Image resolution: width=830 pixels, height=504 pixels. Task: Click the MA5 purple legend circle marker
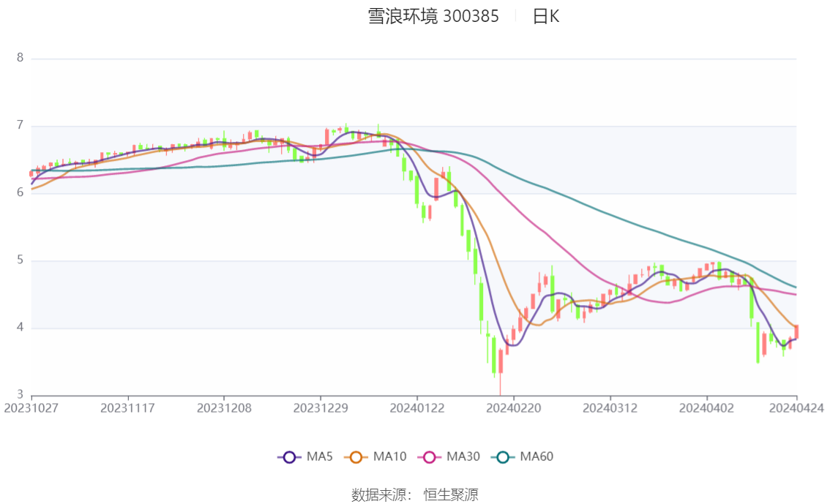pyautogui.click(x=289, y=457)
